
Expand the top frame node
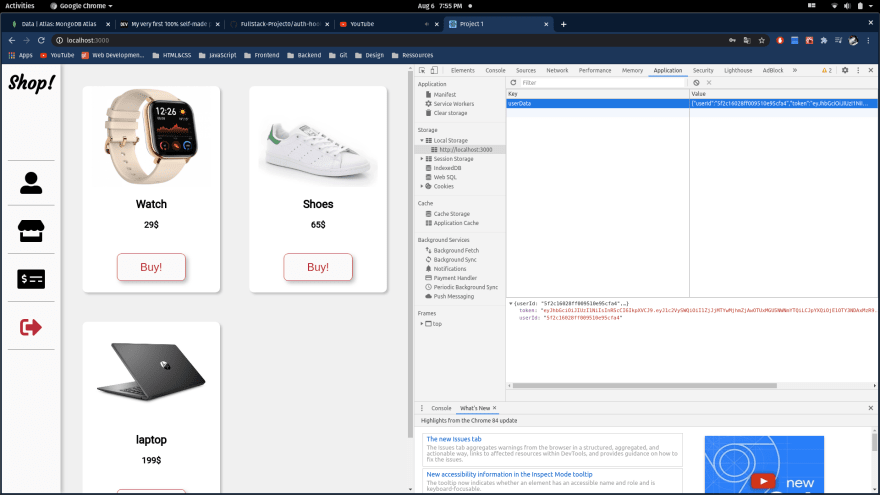[x=422, y=323]
